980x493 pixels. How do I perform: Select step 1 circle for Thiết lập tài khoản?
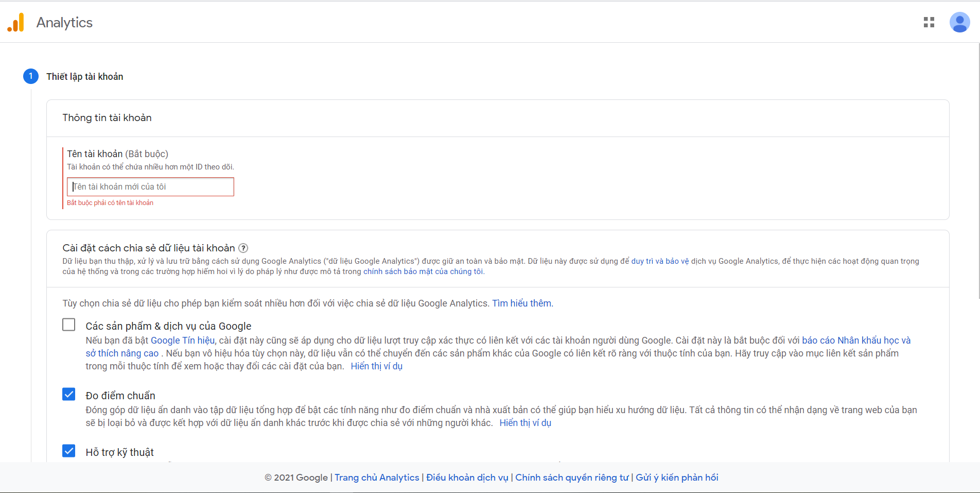pyautogui.click(x=31, y=76)
